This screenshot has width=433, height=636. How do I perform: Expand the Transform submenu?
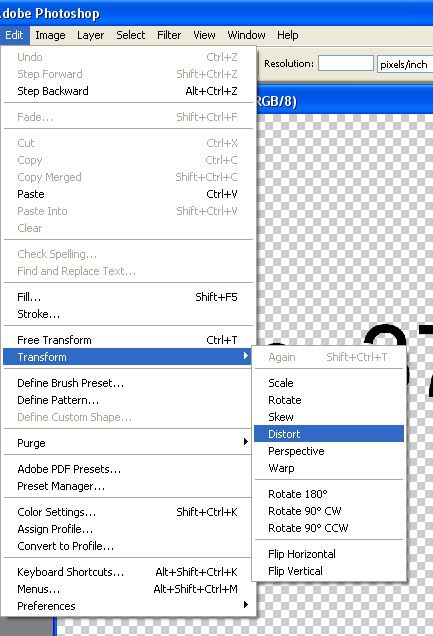click(x=127, y=357)
